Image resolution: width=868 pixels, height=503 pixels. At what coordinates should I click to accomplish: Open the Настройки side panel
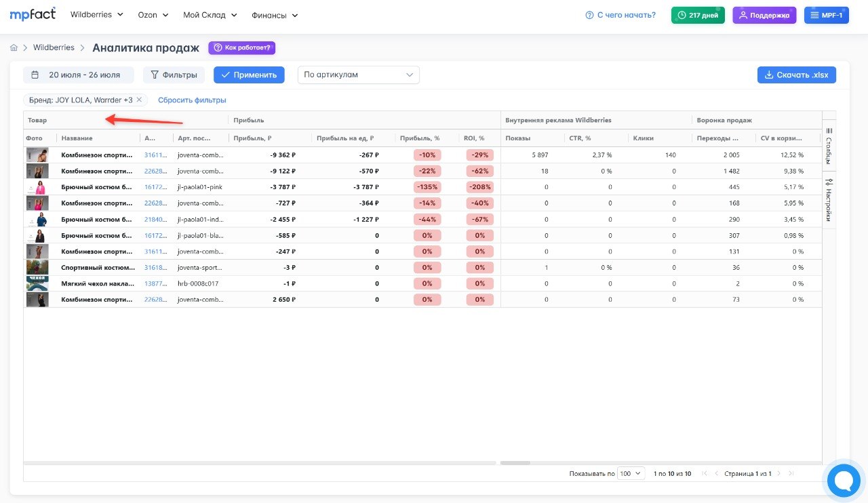click(x=829, y=200)
